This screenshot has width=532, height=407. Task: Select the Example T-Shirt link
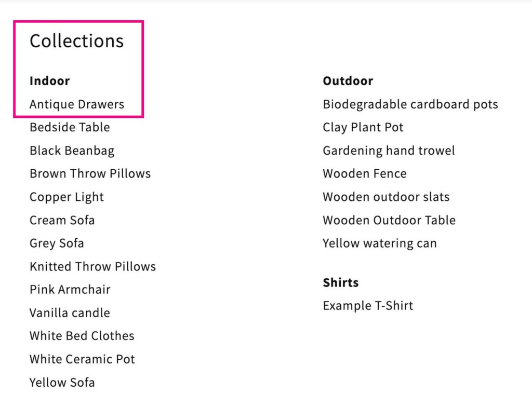pos(368,306)
